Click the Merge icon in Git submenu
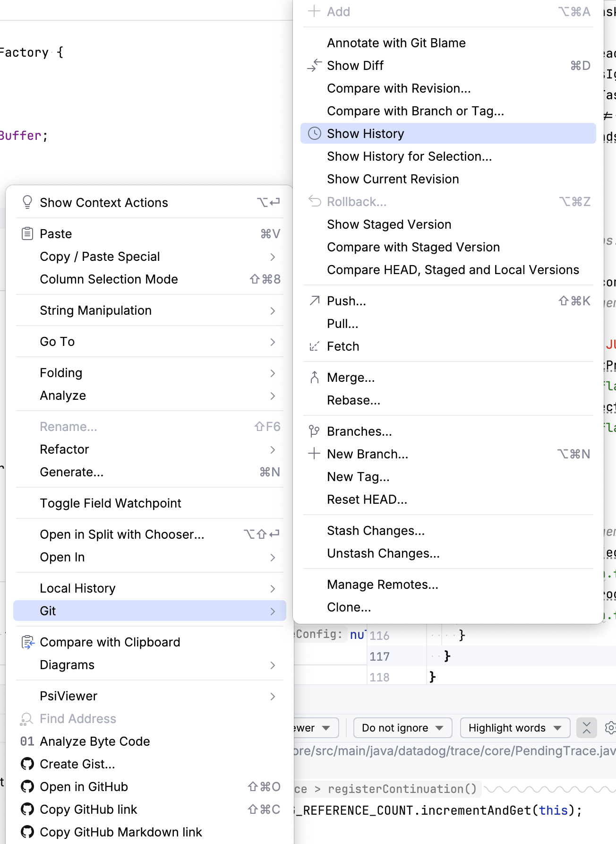Screen dimensions: 616x844 315,378
